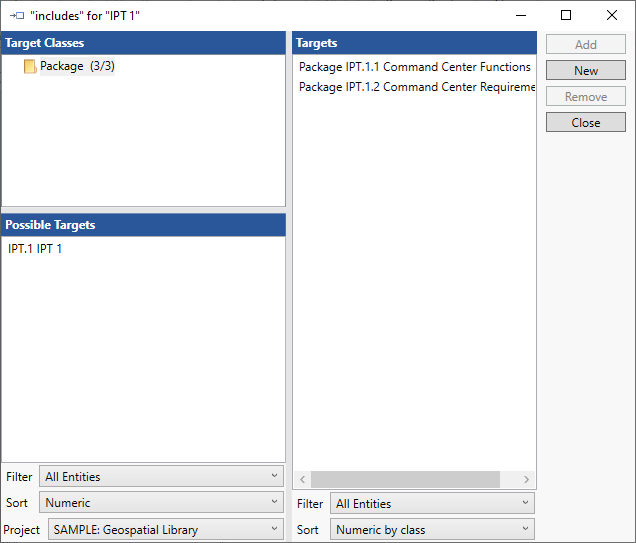The width and height of the screenshot is (636, 543).
Task: Open the Filter dropdown under Targets
Action: tap(432, 504)
